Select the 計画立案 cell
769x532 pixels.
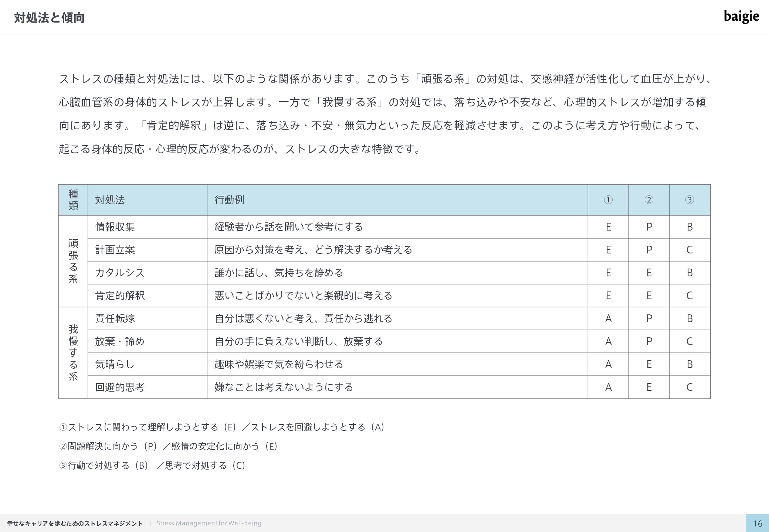(x=115, y=250)
